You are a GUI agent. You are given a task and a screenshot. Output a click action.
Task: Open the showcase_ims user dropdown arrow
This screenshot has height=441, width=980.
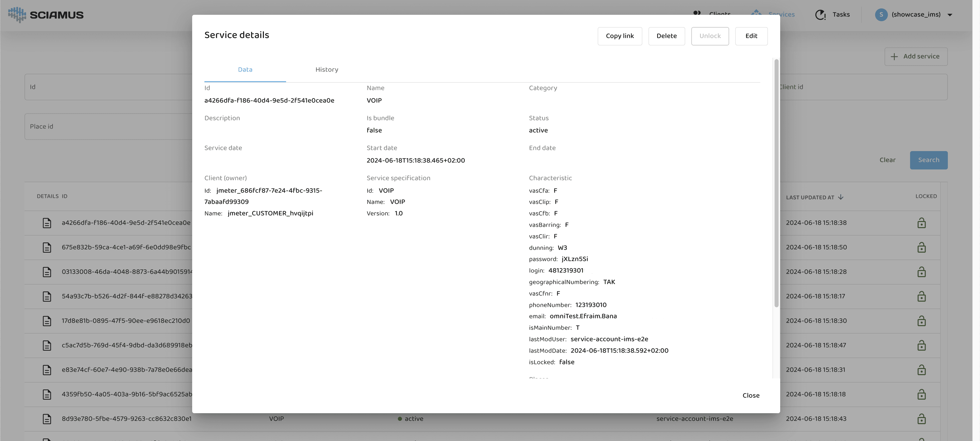click(950, 15)
